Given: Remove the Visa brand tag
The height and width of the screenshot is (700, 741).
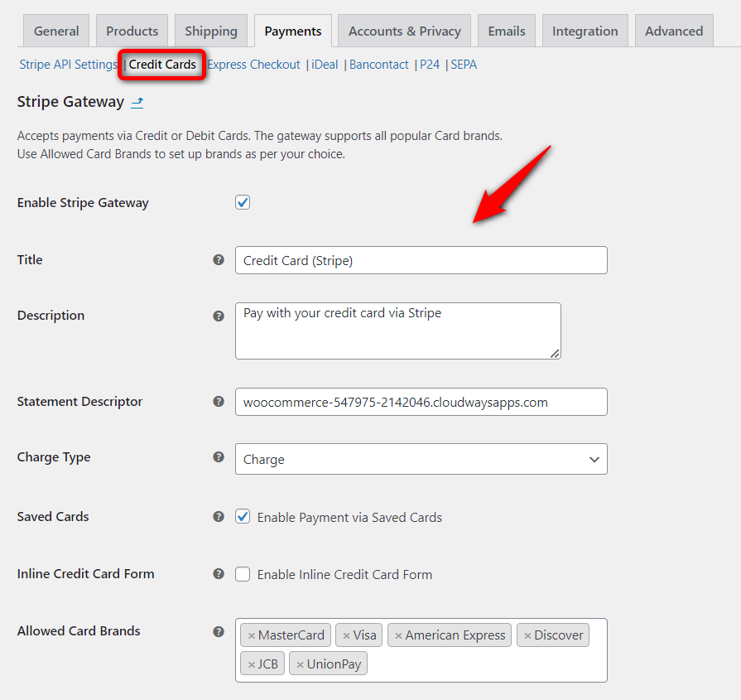Looking at the screenshot, I should coord(346,635).
